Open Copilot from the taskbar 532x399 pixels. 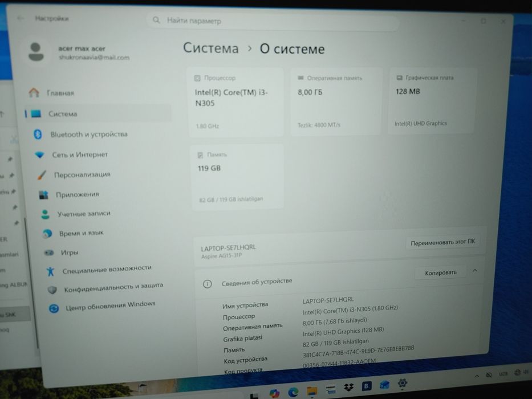pyautogui.click(x=274, y=393)
